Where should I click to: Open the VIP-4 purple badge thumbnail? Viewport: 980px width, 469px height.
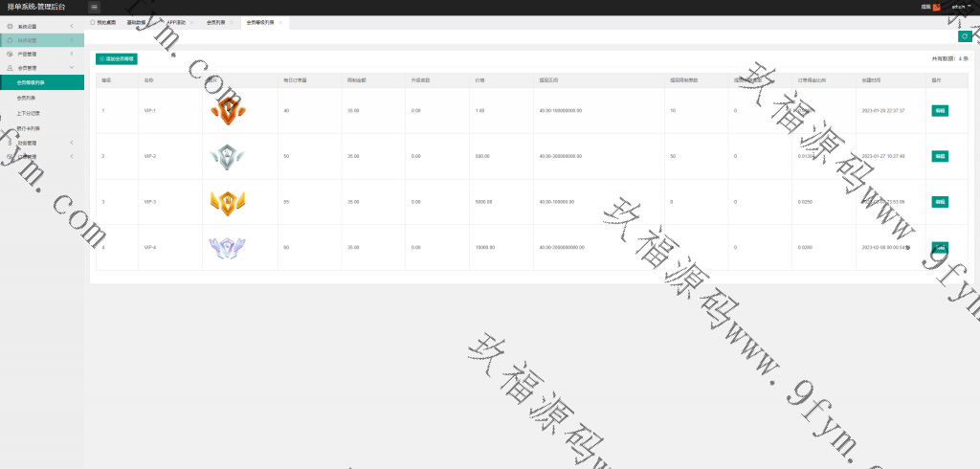228,248
